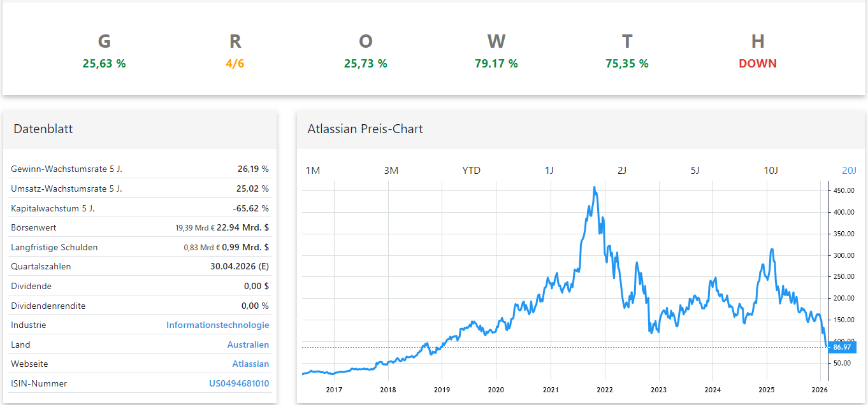868x405 pixels.
Task: Visit the Atlassian website link
Action: click(x=252, y=364)
